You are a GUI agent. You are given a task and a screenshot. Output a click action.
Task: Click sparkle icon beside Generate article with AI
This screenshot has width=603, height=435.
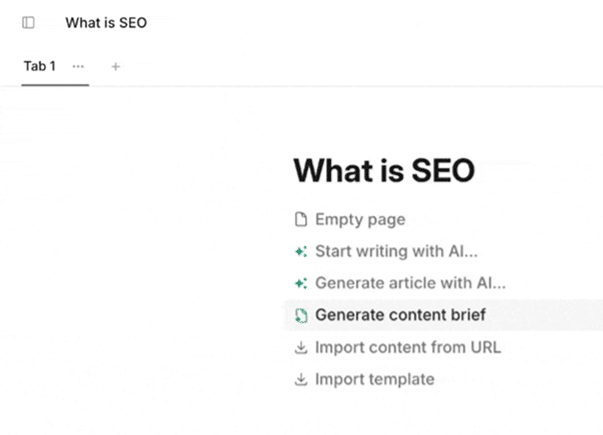point(301,283)
